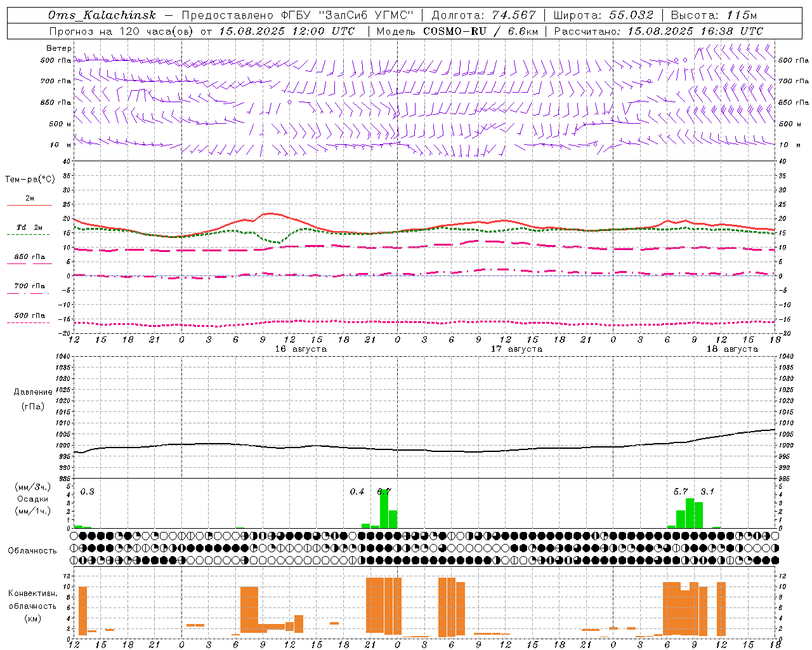This screenshot has width=812, height=650.
Task: Click the 'Долгота: 74.567' longitude value
Action: click(x=483, y=15)
